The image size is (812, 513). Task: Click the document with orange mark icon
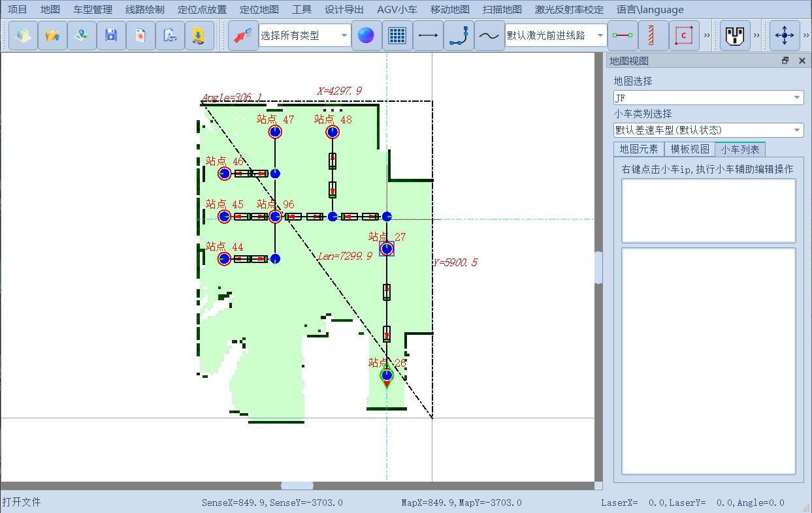(x=140, y=35)
